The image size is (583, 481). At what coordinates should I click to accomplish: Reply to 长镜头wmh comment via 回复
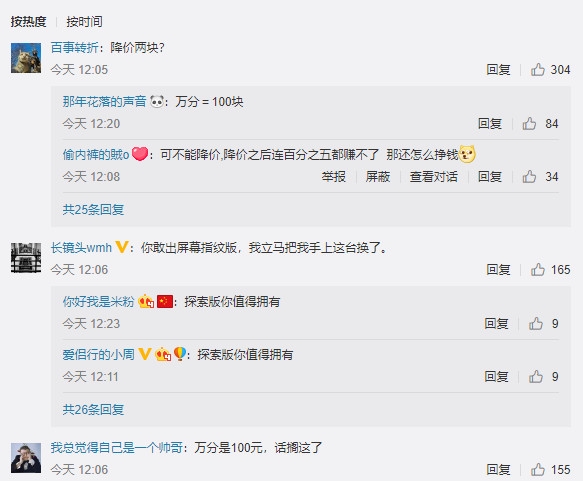498,269
